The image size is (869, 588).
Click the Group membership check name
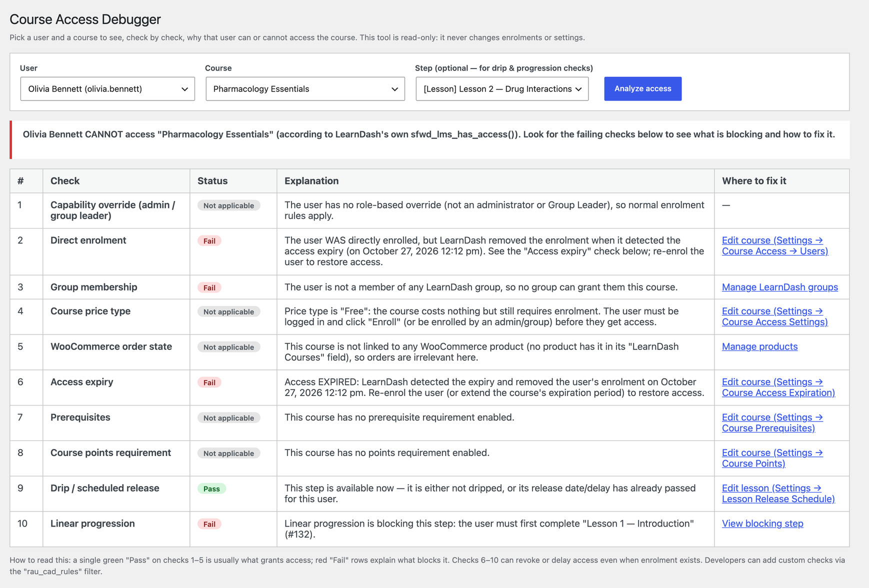pyautogui.click(x=94, y=287)
